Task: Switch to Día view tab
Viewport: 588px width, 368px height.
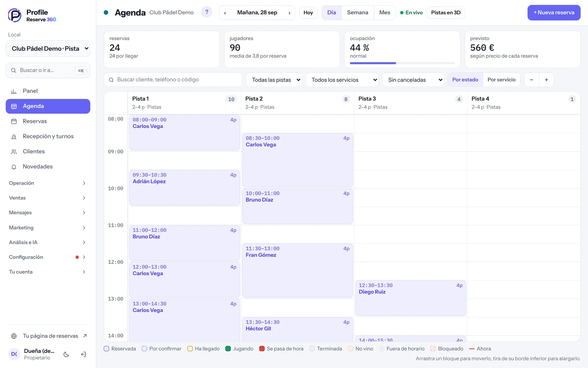Action: [x=331, y=13]
